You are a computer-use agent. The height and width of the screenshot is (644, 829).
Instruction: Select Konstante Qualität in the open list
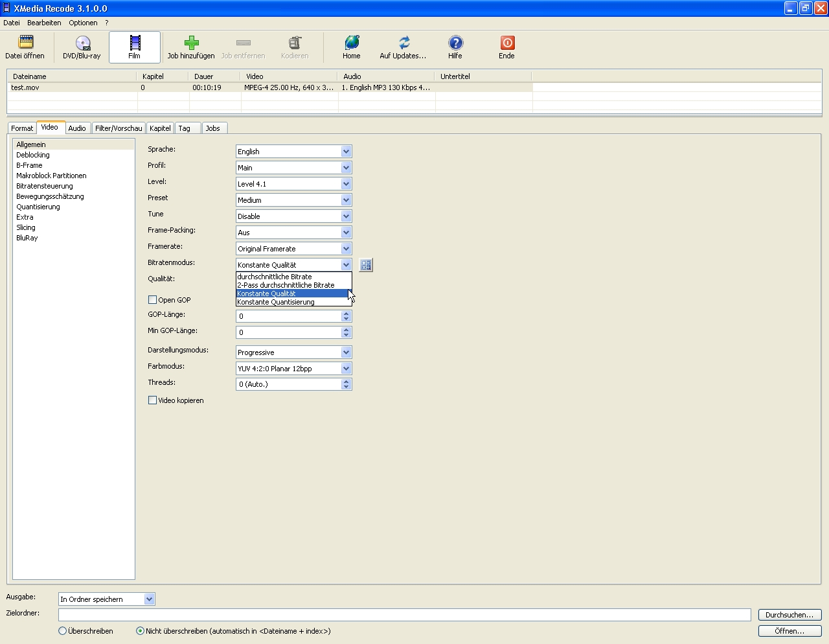(293, 293)
